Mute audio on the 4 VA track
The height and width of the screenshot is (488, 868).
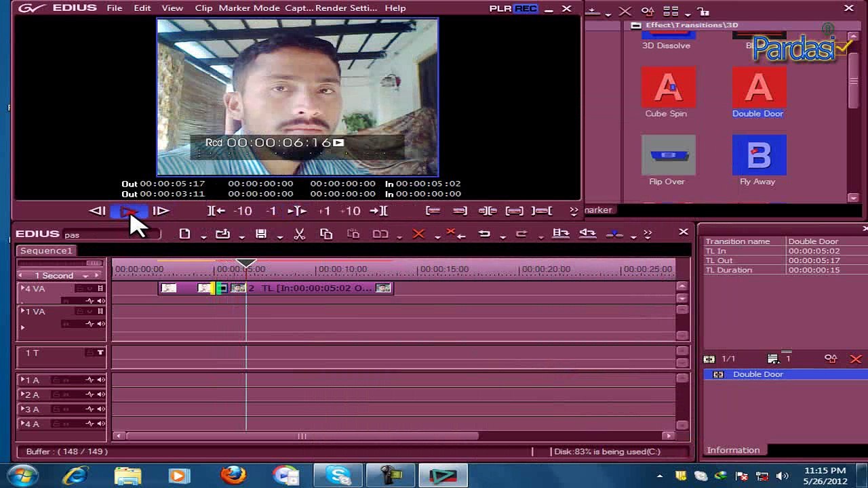coord(101,300)
